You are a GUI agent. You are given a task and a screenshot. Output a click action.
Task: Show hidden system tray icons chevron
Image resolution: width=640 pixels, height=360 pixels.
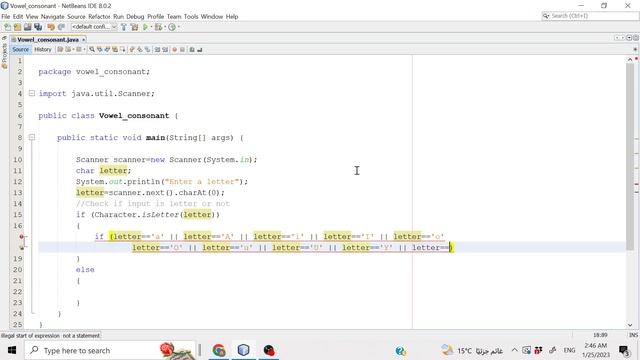point(515,350)
